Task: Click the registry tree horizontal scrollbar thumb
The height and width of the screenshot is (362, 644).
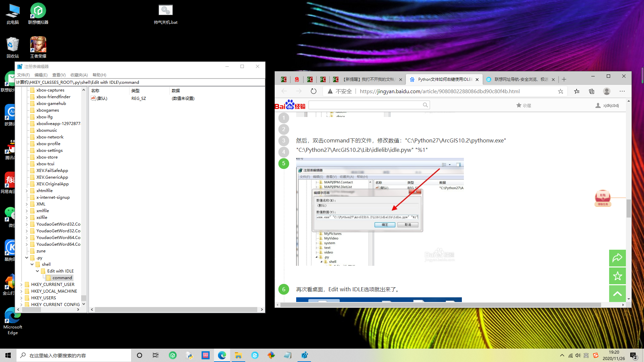Action: [31, 310]
